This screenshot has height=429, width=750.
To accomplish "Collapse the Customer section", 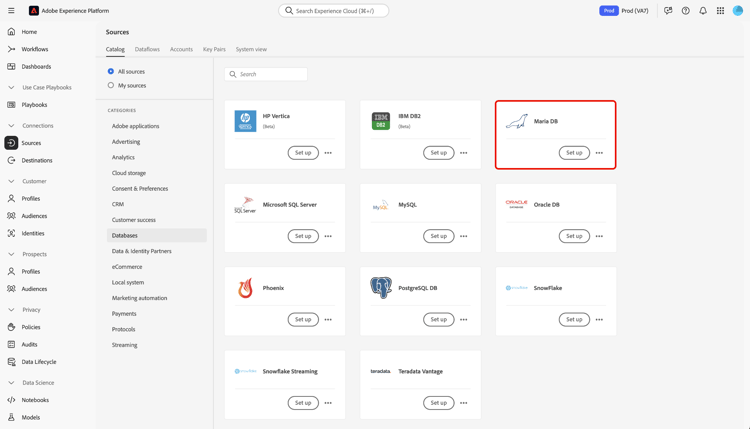I will coord(11,181).
